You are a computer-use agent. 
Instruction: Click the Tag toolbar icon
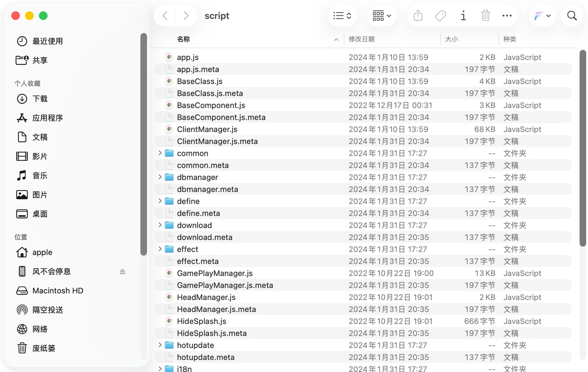click(440, 16)
